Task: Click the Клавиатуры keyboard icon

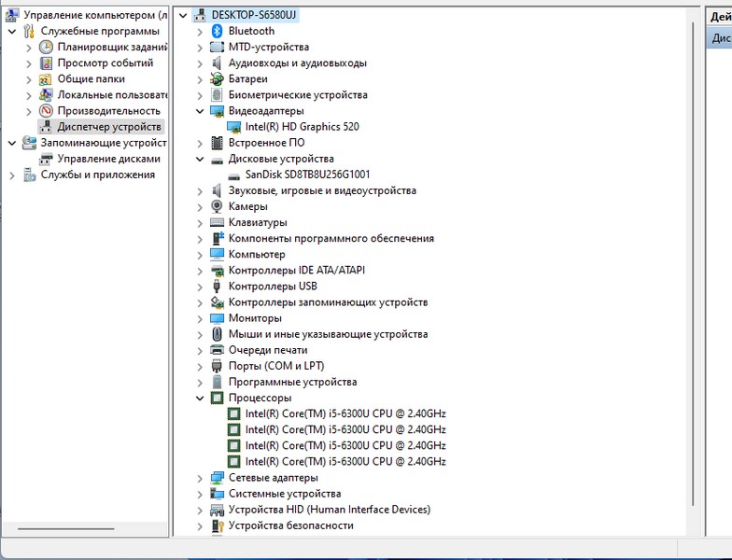Action: 217,222
